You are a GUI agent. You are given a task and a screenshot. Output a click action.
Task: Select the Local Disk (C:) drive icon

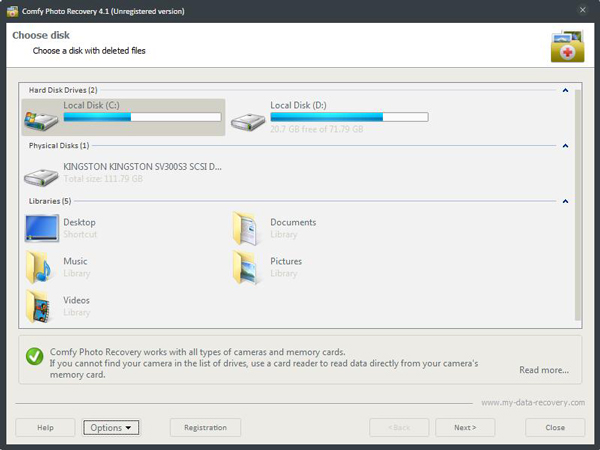[41, 121]
